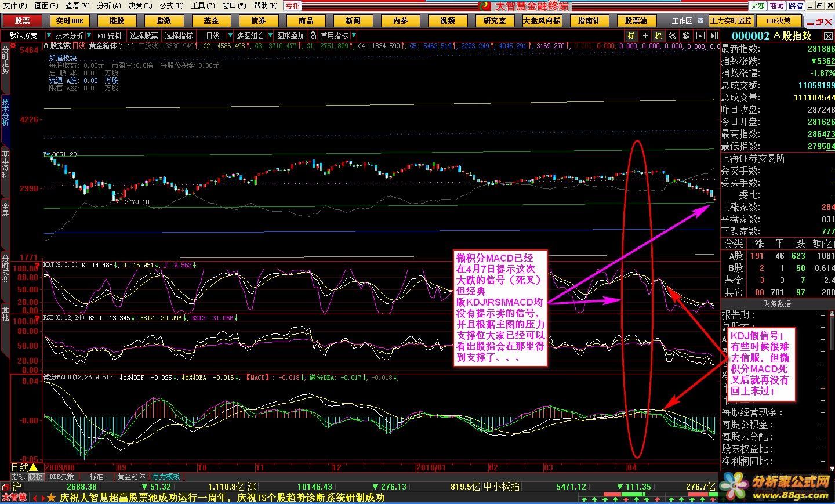Toggle the 权 adjusted-price icon
Viewport: 835px width, 504px height.
659,35
